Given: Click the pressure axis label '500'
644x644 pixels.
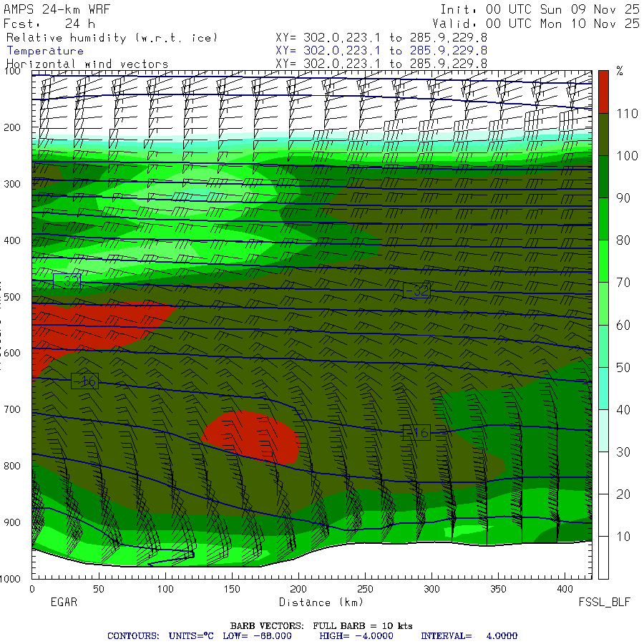Looking at the screenshot, I should point(12,296).
